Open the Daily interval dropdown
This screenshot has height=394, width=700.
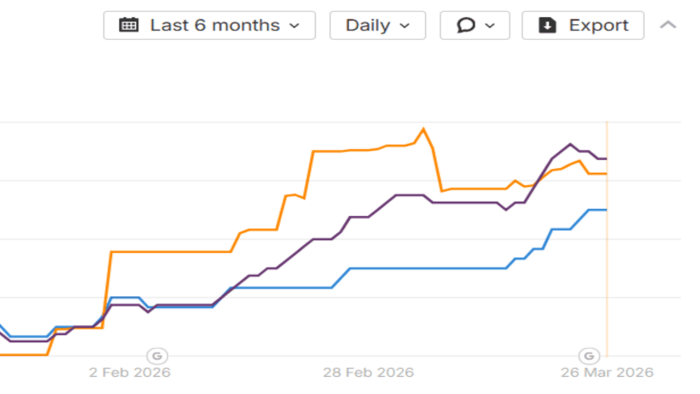tap(378, 25)
